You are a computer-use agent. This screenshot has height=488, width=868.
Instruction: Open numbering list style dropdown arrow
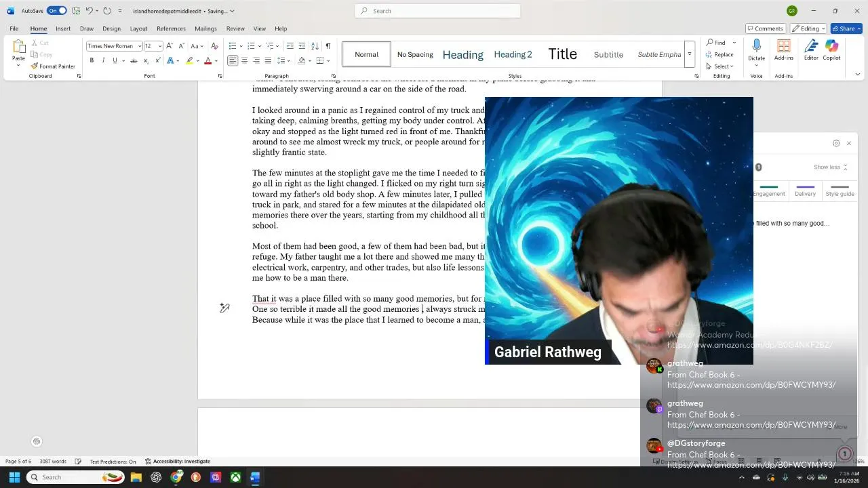pyautogui.click(x=258, y=46)
